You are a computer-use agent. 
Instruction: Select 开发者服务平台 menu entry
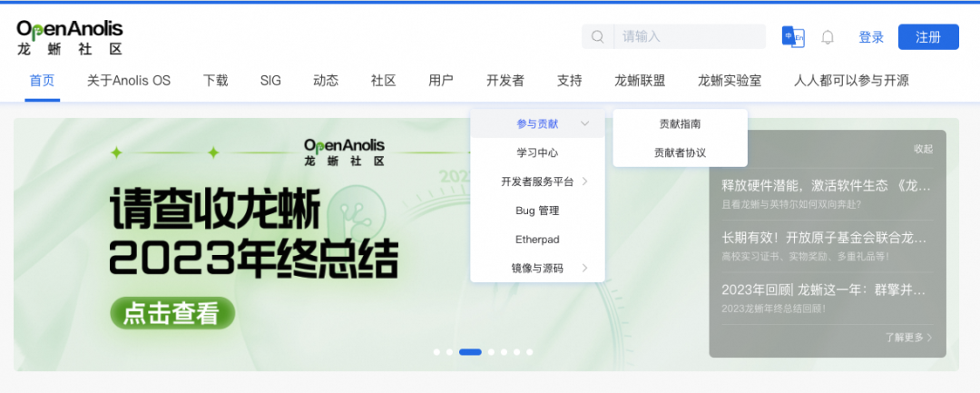[537, 182]
